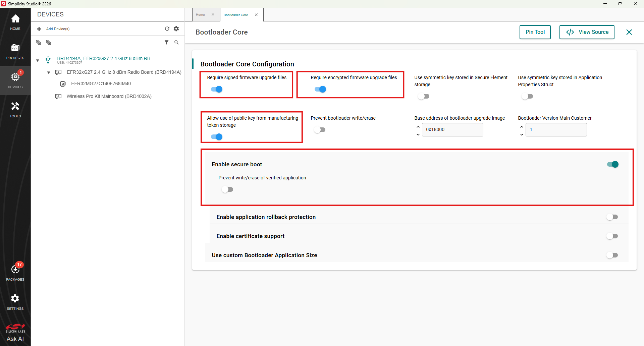Image resolution: width=644 pixels, height=346 pixels.
Task: Open the Projects view in sidebar
Action: point(15,52)
